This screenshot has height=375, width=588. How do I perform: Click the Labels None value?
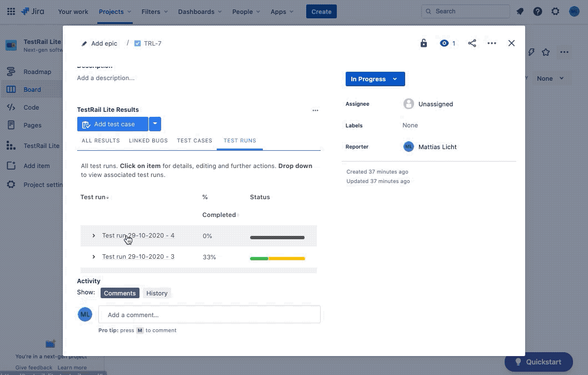click(x=410, y=125)
